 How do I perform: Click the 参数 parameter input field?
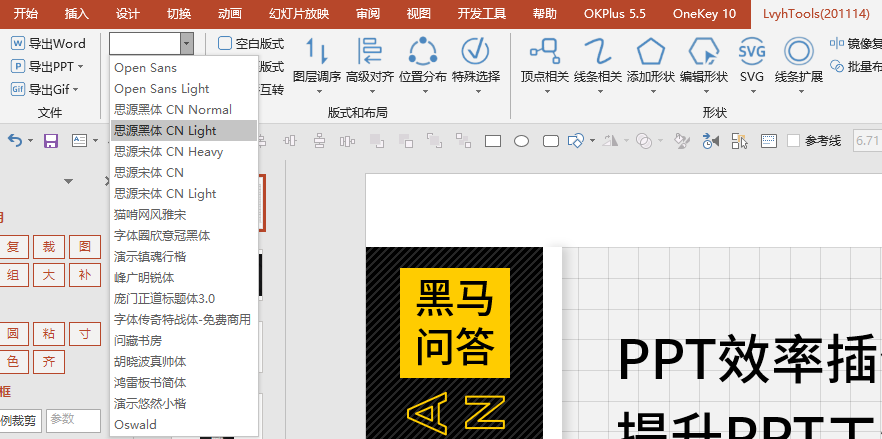coord(73,420)
